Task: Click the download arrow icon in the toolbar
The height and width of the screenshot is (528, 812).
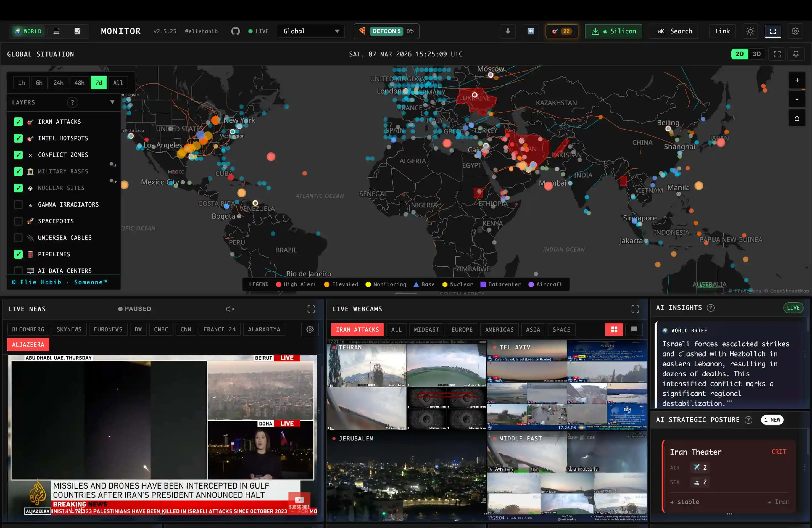Action: [x=508, y=31]
